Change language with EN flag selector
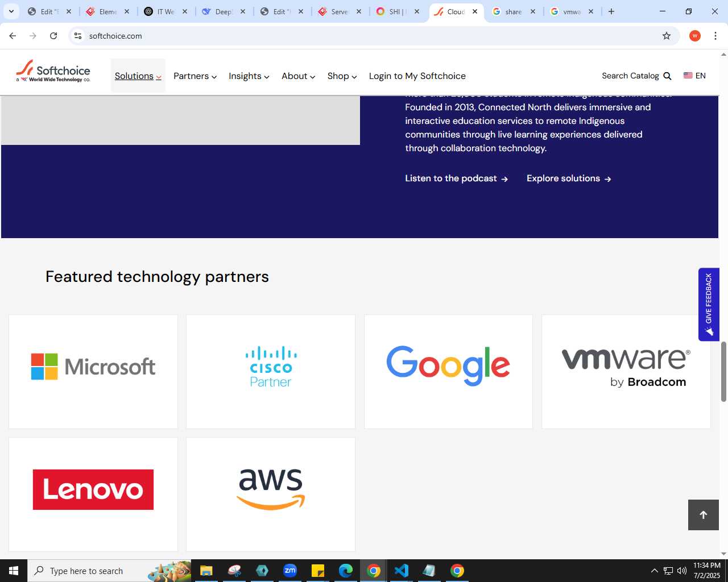The image size is (728, 582). (x=694, y=76)
